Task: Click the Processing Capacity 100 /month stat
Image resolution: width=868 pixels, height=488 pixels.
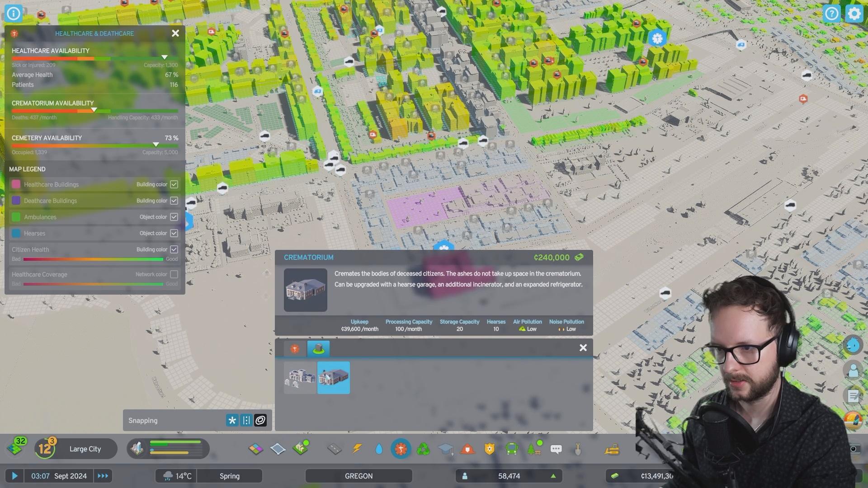Action: coord(409,325)
